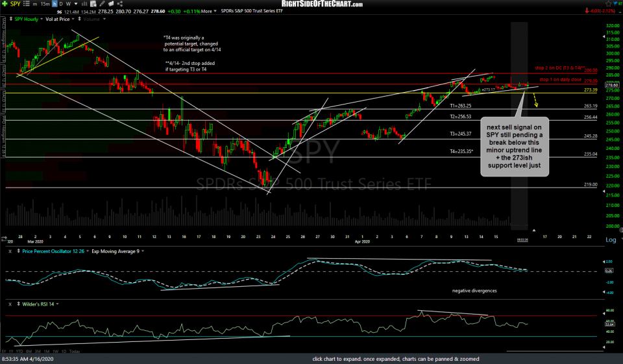Click the time-axis sync arrows icon
Viewport: 623px width, 364px height.
pyautogui.click(x=4, y=238)
